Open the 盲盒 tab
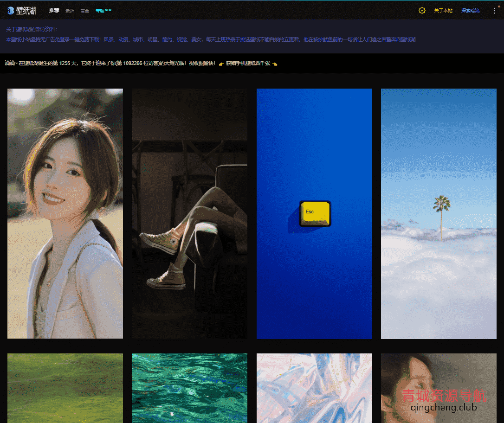Screen dimensions: 504x423 point(85,11)
